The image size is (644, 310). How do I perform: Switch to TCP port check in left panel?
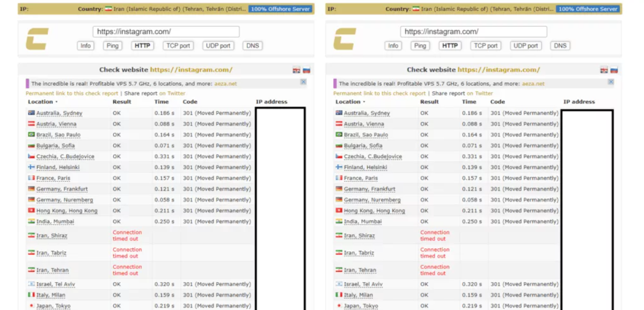click(178, 46)
